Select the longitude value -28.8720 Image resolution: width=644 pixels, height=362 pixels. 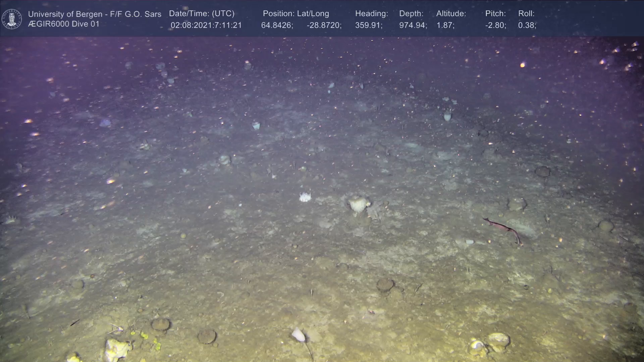pos(324,25)
